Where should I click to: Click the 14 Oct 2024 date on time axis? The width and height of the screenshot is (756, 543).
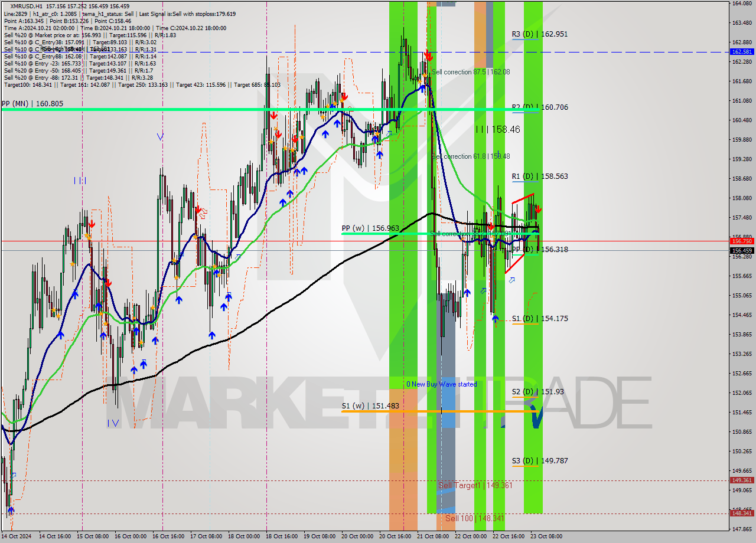coord(16,537)
